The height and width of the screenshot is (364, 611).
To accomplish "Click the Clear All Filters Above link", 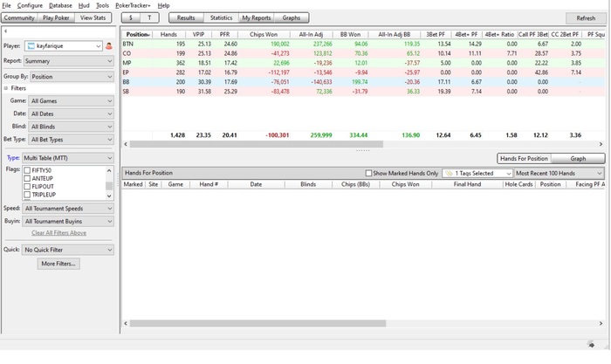I will (x=58, y=233).
